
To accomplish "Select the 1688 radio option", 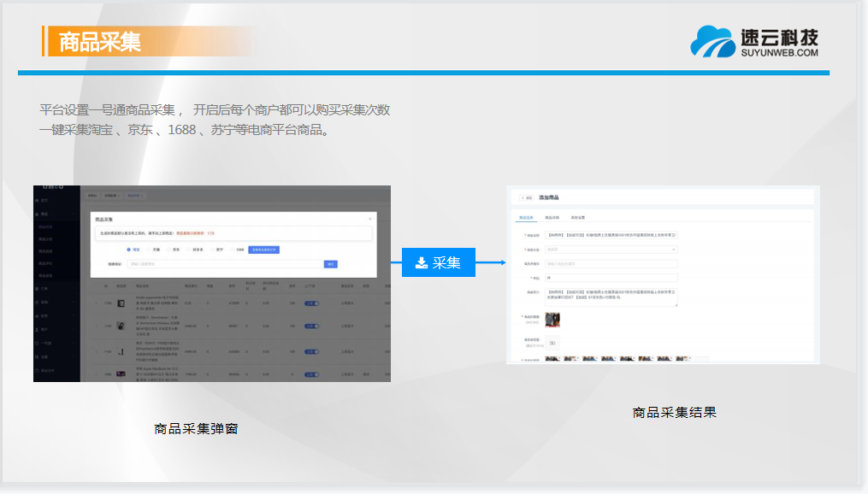I will coord(231,250).
